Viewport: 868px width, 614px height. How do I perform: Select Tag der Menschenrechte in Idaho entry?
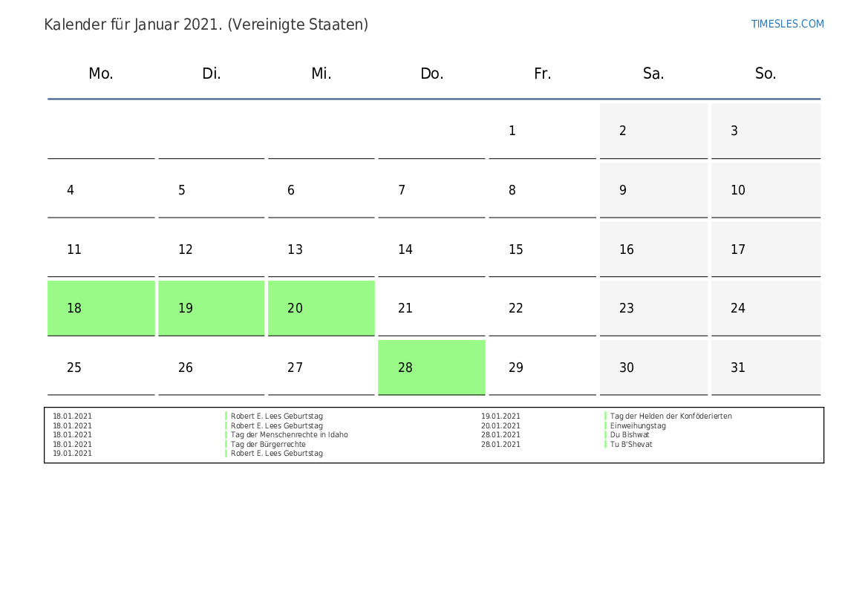pyautogui.click(x=289, y=435)
